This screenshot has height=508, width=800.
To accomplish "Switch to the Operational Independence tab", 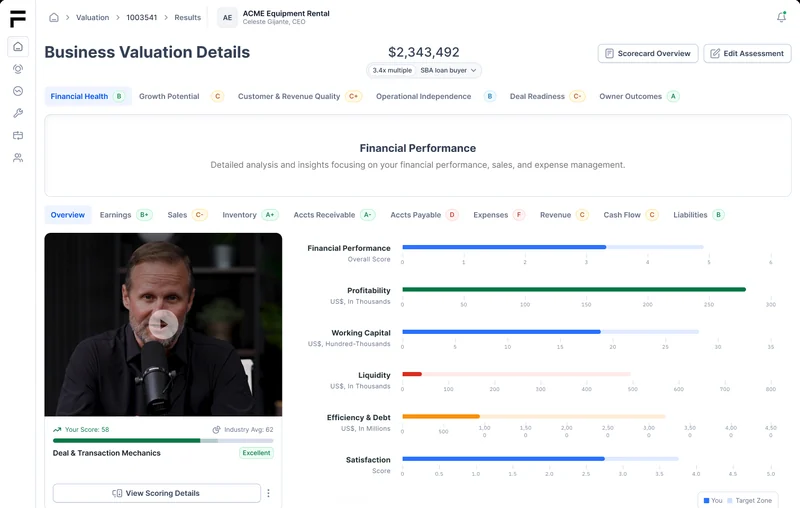I will click(435, 96).
